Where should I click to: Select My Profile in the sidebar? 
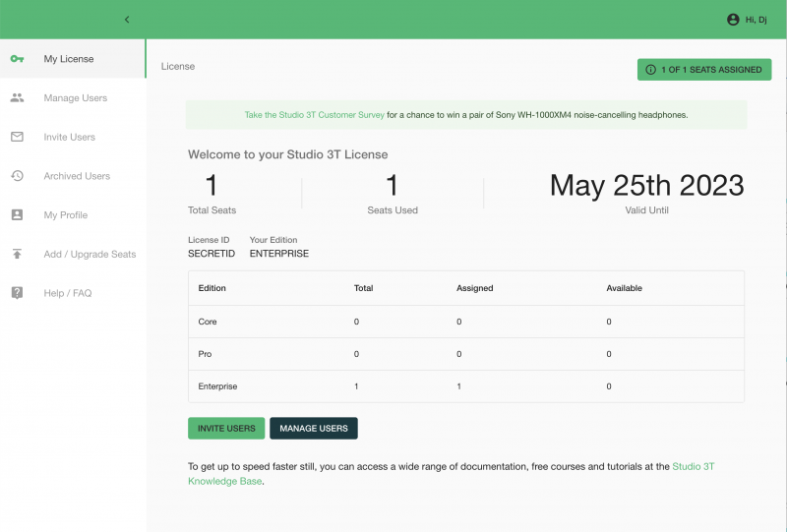(73, 214)
